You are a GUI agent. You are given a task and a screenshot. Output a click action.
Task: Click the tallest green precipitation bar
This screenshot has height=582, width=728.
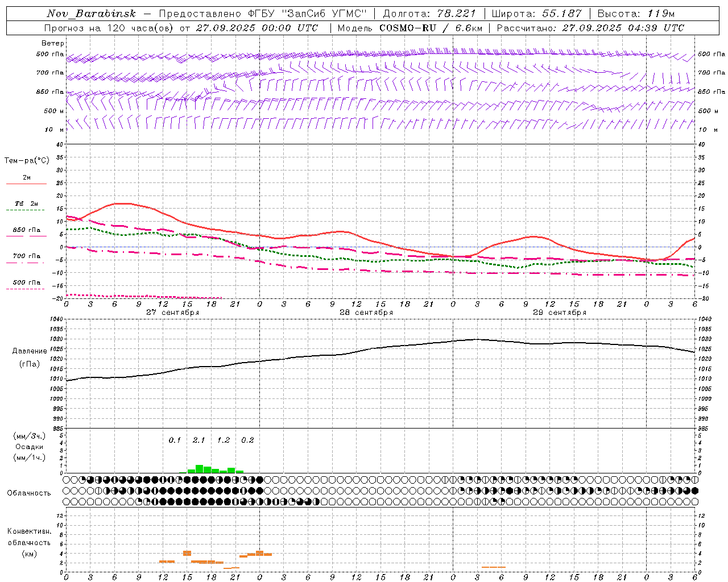tap(199, 469)
